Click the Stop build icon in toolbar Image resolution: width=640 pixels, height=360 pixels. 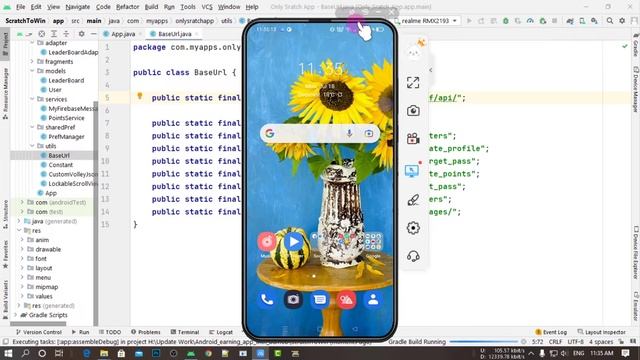pos(554,21)
